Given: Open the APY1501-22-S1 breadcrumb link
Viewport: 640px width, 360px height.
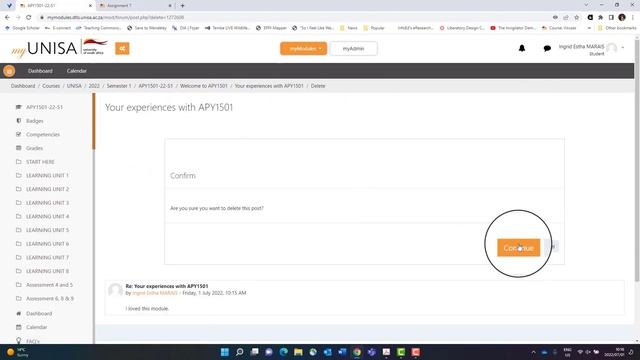Looking at the screenshot, I should pos(156,86).
